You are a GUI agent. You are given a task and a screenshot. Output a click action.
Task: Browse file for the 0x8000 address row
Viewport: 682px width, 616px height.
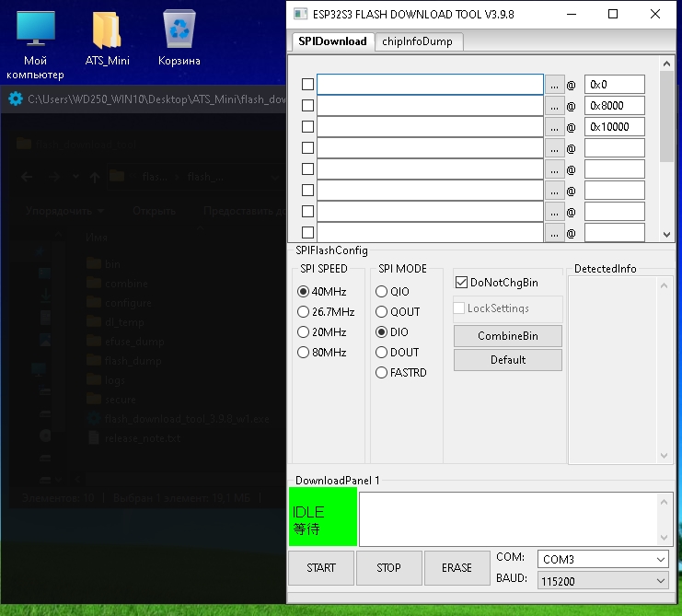click(x=554, y=106)
